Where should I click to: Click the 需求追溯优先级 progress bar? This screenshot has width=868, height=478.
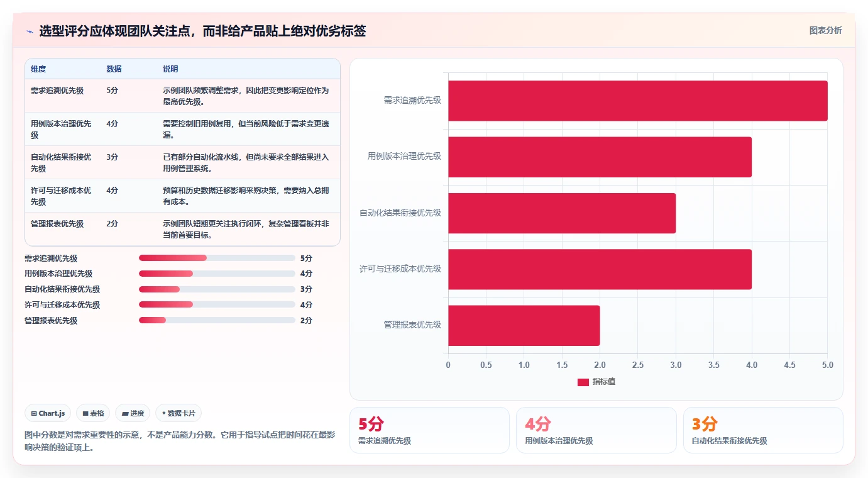pos(217,258)
